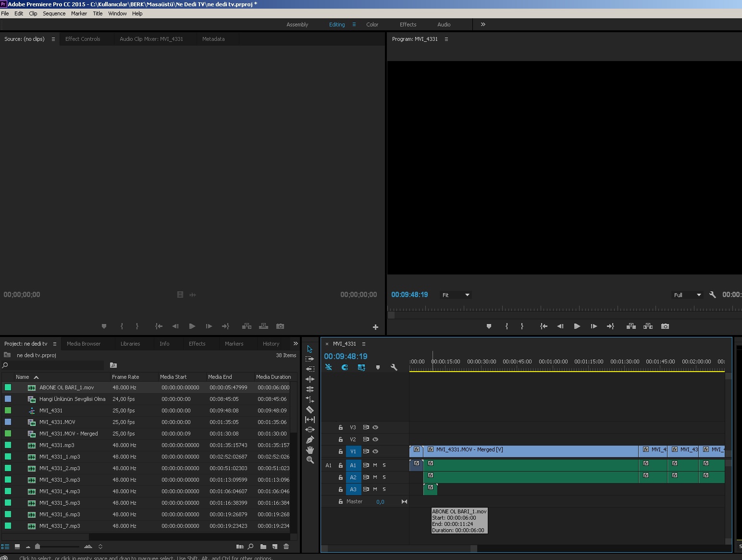Open the Source panel menu
742x560 pixels.
pyautogui.click(x=53, y=39)
